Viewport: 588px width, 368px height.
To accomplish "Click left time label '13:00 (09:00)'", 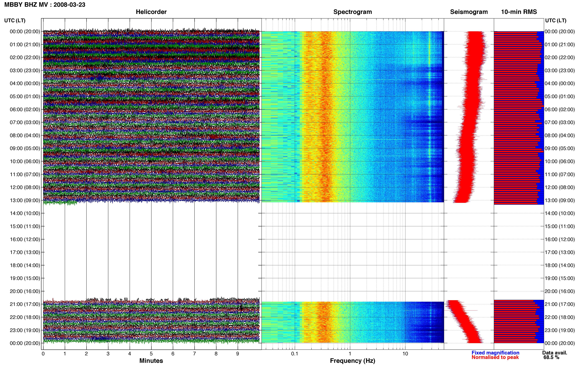I will [25, 200].
